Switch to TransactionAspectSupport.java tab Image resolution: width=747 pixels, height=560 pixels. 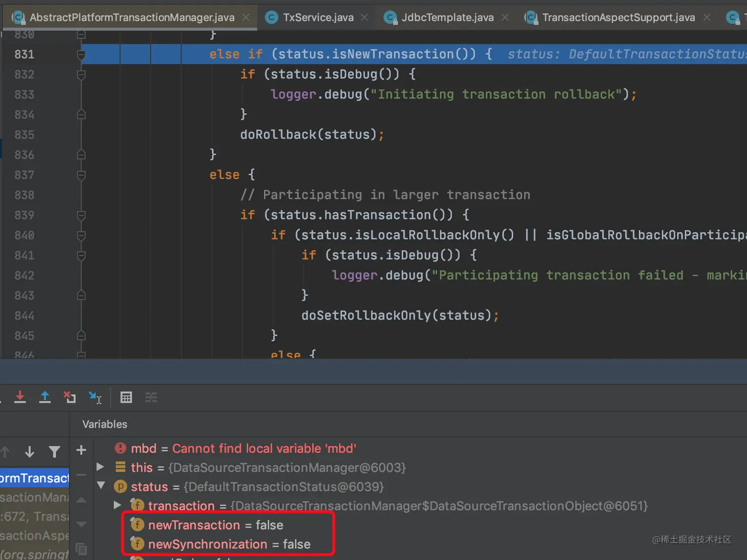619,18
